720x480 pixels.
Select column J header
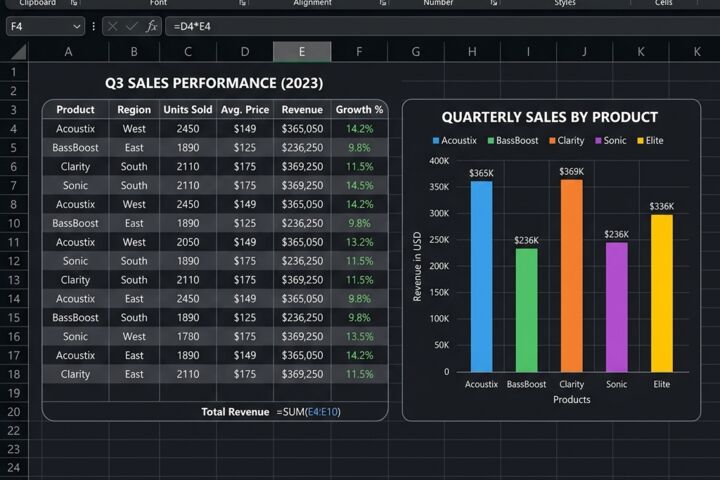[584, 52]
